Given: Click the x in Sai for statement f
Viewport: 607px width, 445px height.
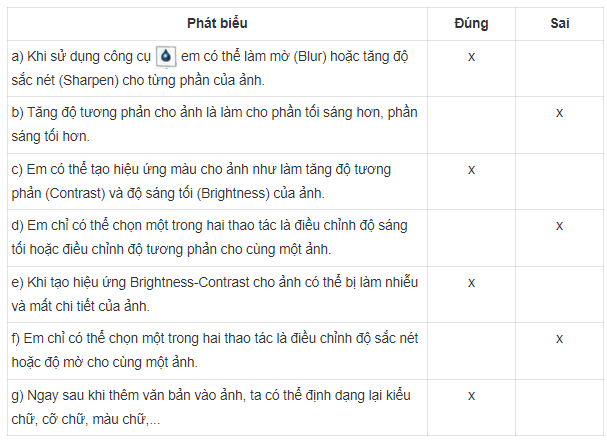Looking at the screenshot, I should click(x=560, y=338).
